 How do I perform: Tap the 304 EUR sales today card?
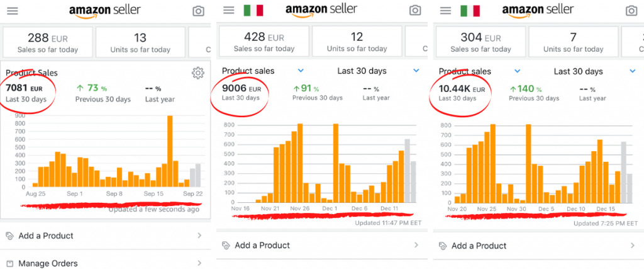pyautogui.click(x=480, y=41)
